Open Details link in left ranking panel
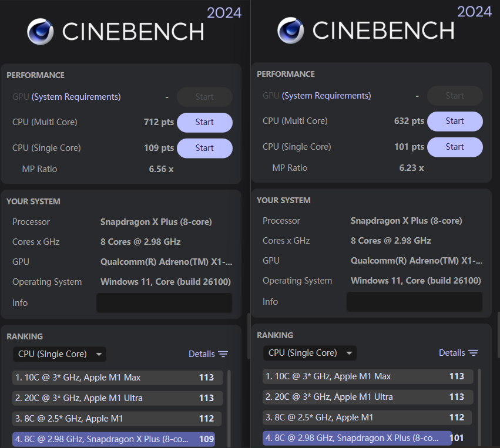Viewport: 500px width, 448px height. coord(202,354)
